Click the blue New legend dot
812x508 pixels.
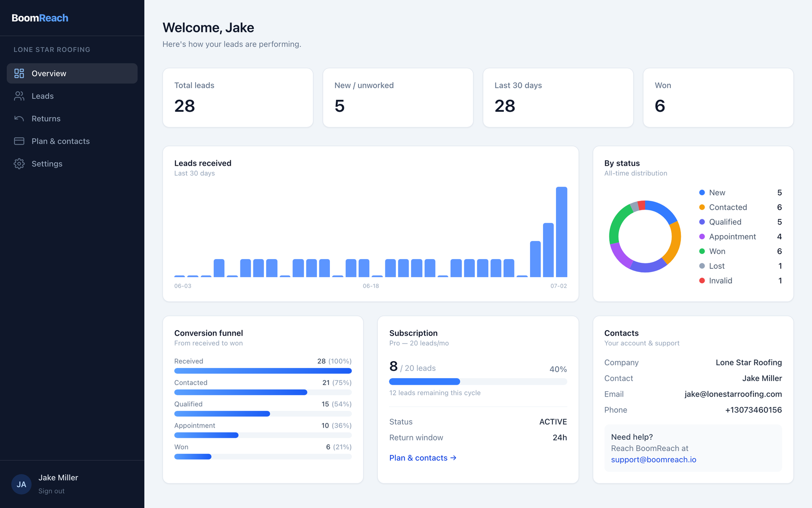click(702, 193)
